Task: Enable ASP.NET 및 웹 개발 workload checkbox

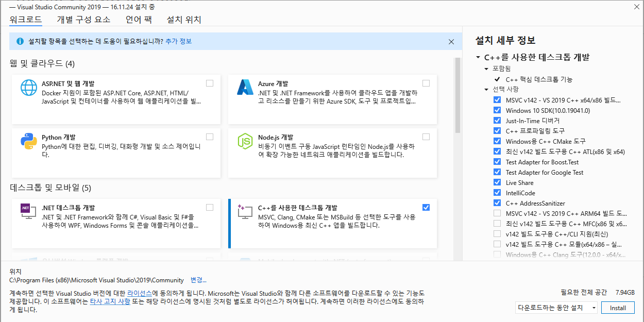Action: 210,83
